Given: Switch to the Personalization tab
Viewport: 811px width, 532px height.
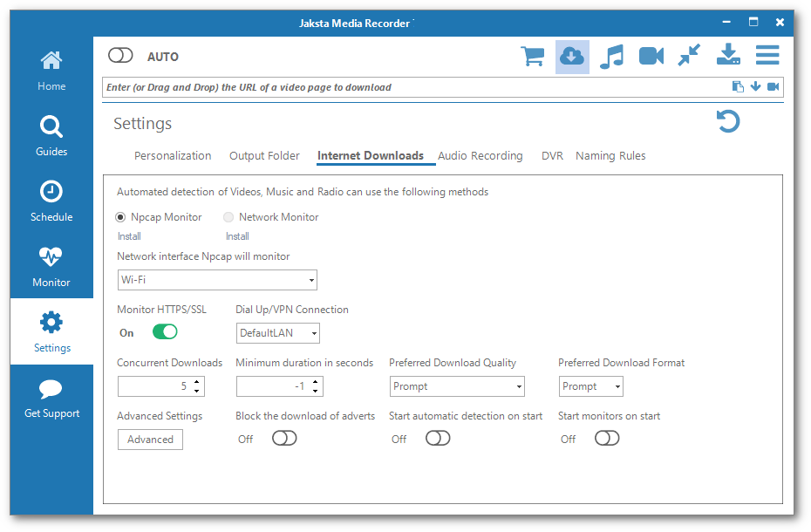Looking at the screenshot, I should click(x=173, y=156).
